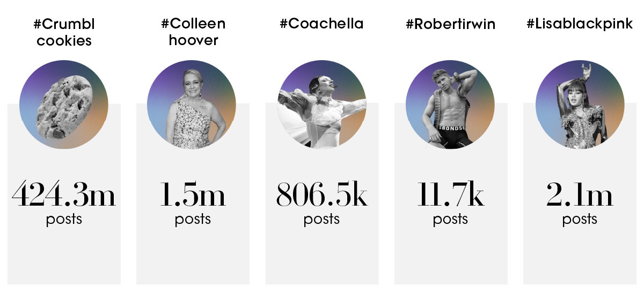Viewport: 644px width, 291px height.
Task: Click the chocolate chip cookie image
Action: pyautogui.click(x=64, y=105)
